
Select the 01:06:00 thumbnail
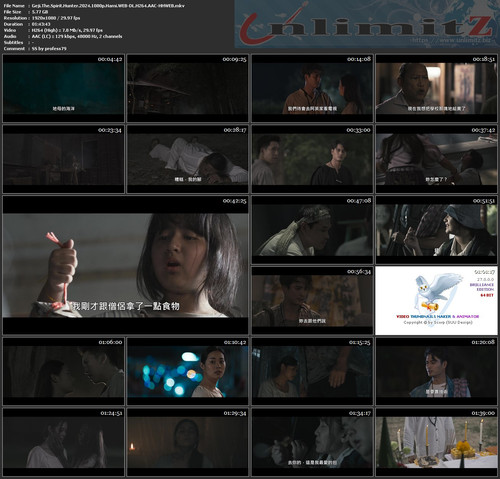click(63, 371)
